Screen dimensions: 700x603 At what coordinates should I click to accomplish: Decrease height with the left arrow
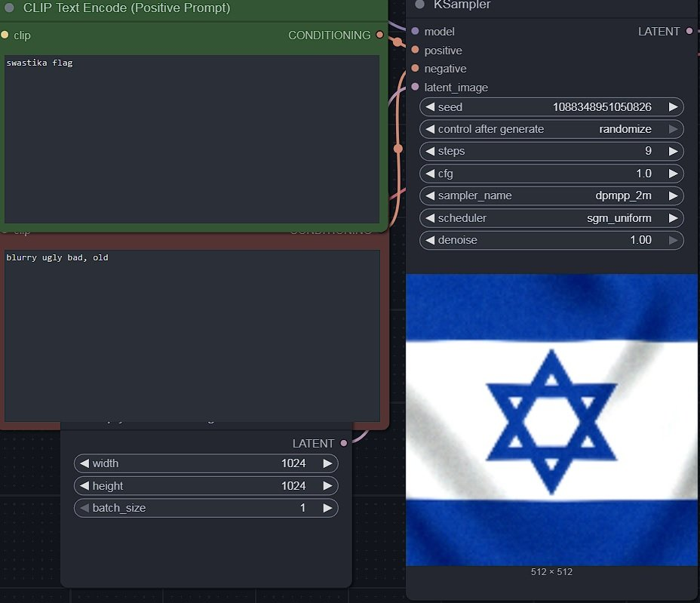tap(84, 485)
